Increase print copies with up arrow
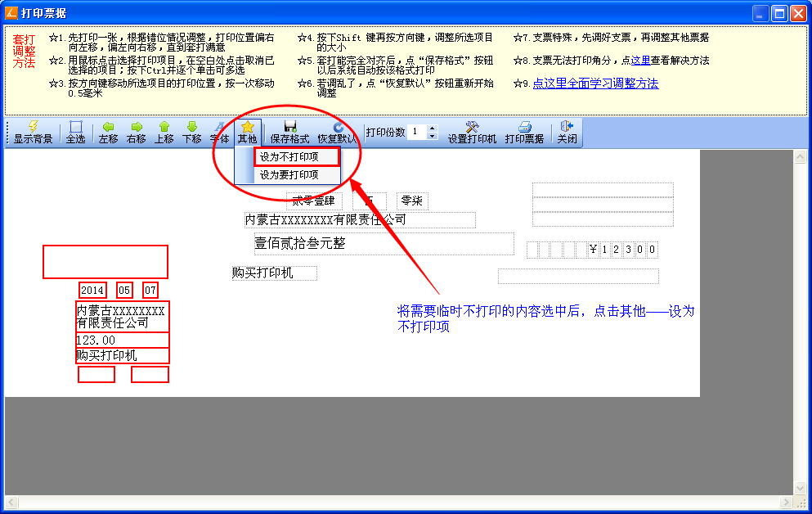Viewport: 812px width, 514px height. 433,128
